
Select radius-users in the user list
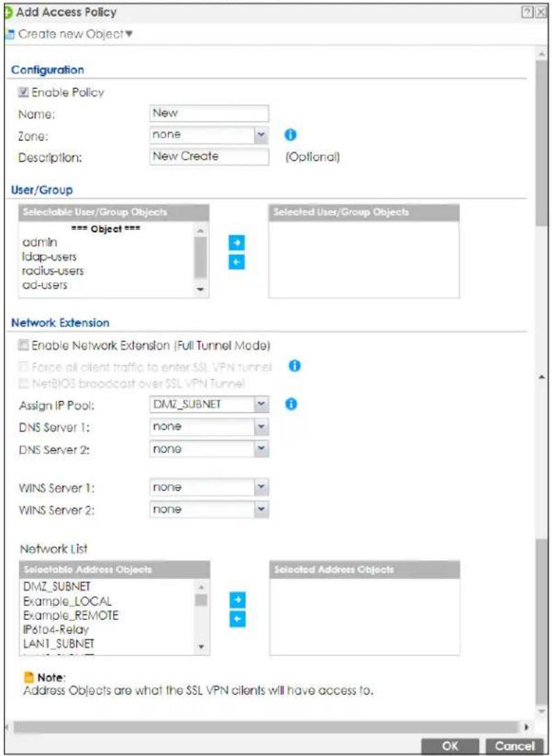53,271
